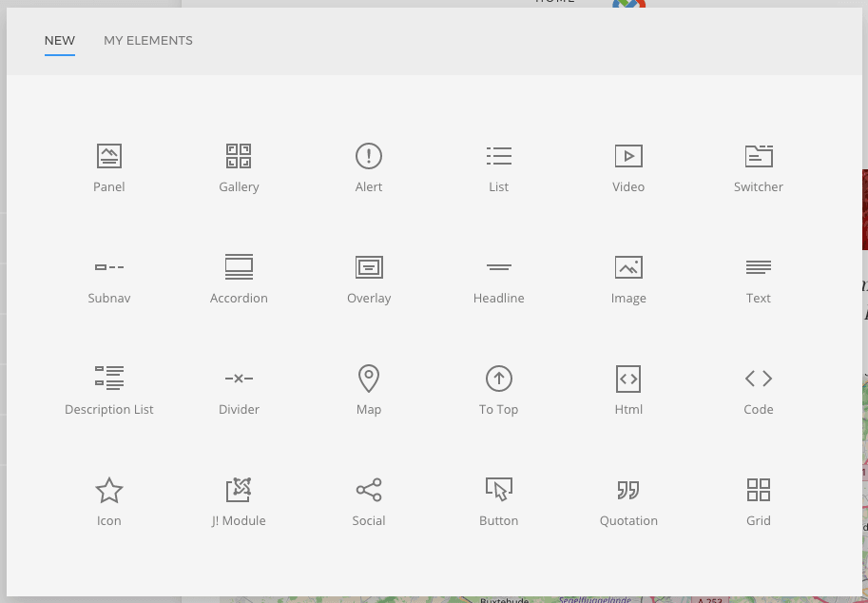Pick the J! Module element

pos(239,490)
